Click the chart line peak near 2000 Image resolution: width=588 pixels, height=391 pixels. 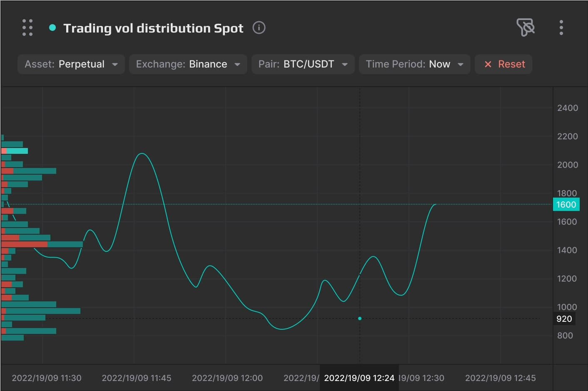tap(142, 154)
